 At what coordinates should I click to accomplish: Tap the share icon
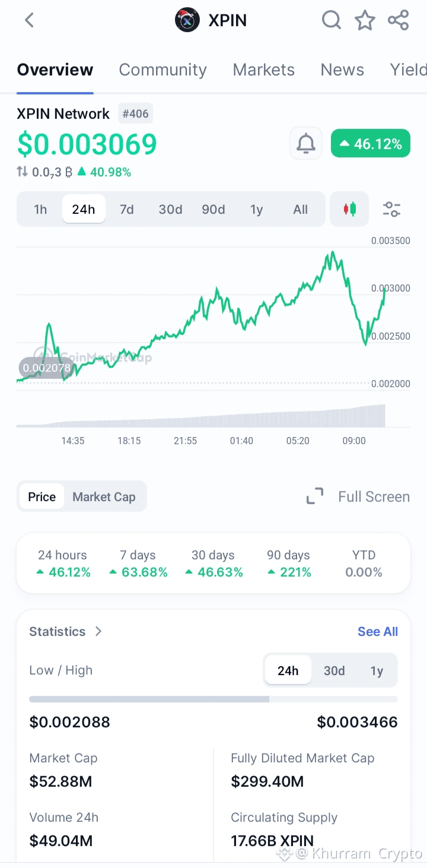(x=399, y=20)
